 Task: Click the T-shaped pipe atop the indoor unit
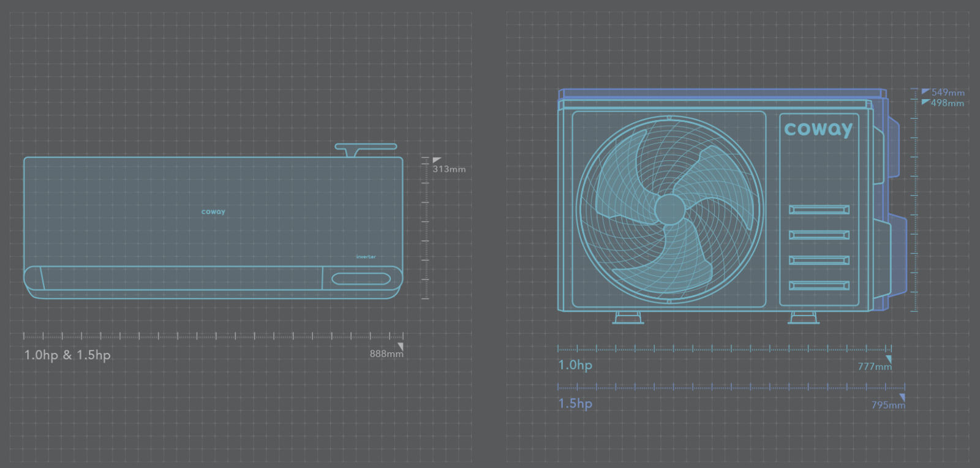point(366,148)
